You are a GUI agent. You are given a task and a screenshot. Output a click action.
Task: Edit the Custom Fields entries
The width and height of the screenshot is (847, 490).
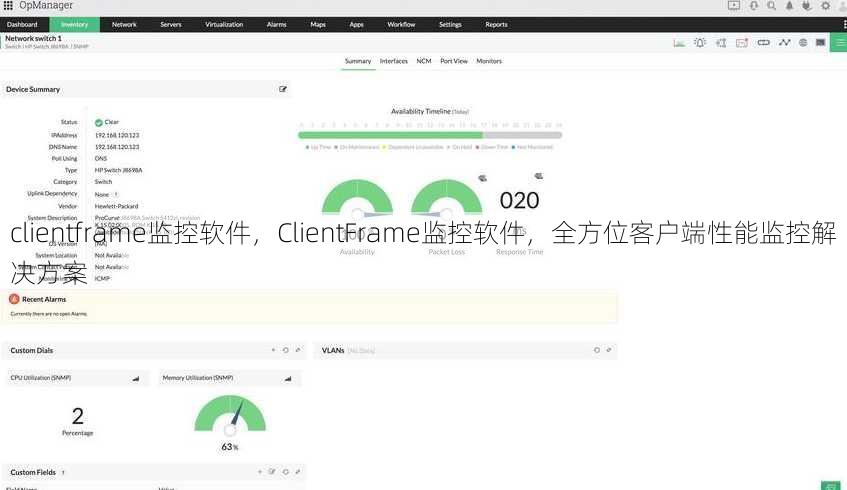[272, 472]
